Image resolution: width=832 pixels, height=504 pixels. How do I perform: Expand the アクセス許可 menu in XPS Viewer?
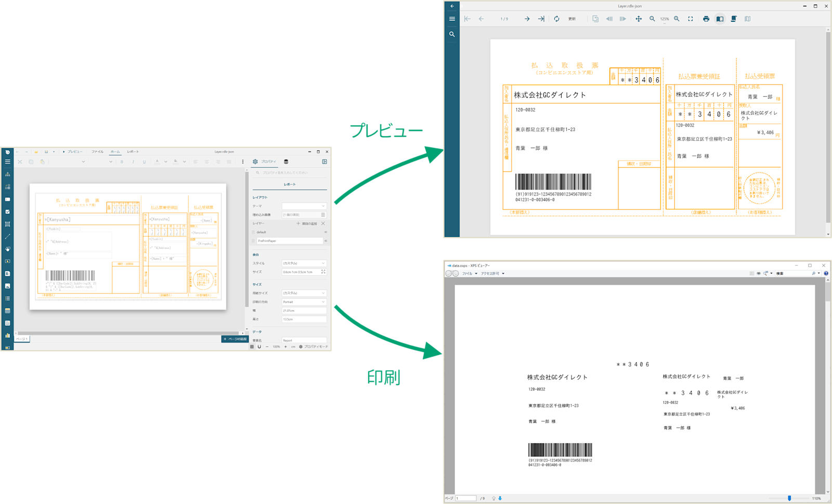tap(492, 273)
